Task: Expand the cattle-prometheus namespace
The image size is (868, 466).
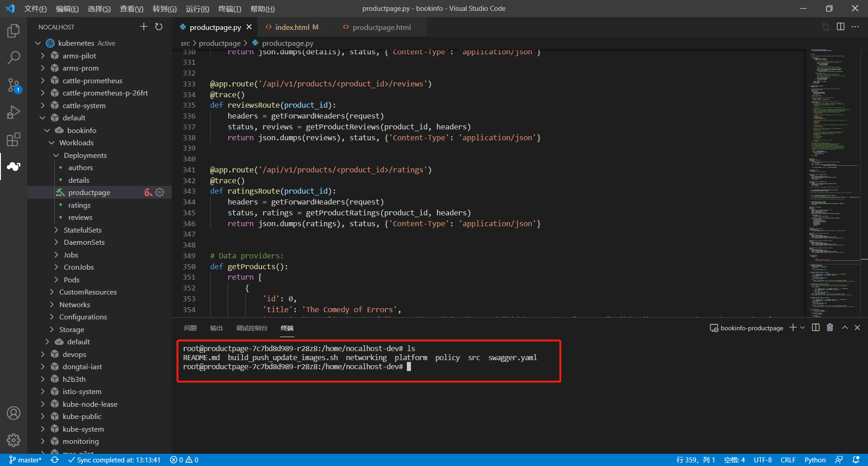Action: click(42, 81)
